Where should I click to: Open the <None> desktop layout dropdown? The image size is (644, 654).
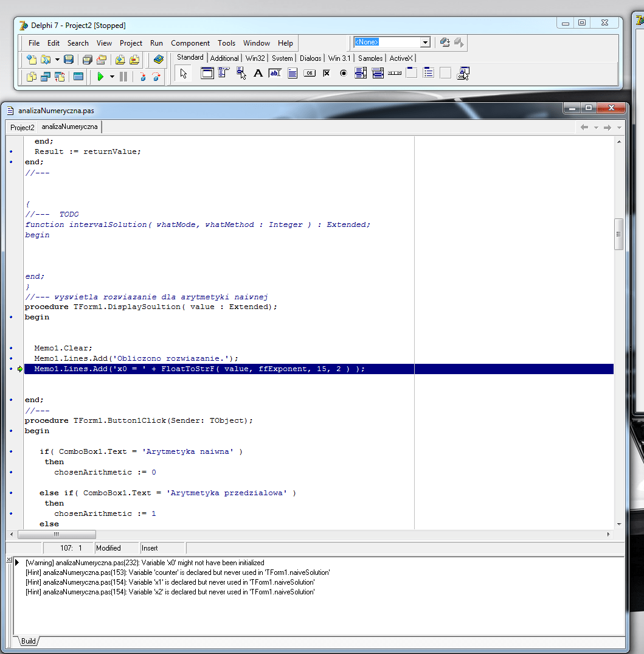[x=426, y=41]
